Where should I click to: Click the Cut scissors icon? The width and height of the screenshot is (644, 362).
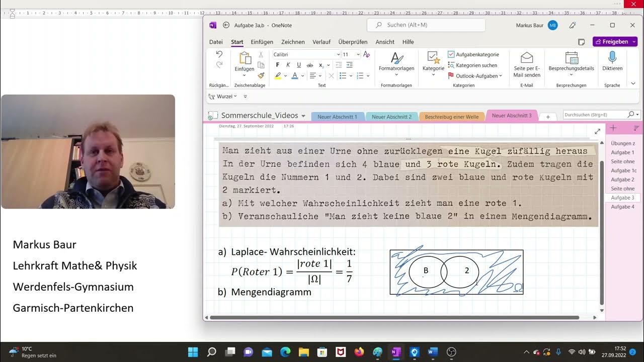(261, 54)
